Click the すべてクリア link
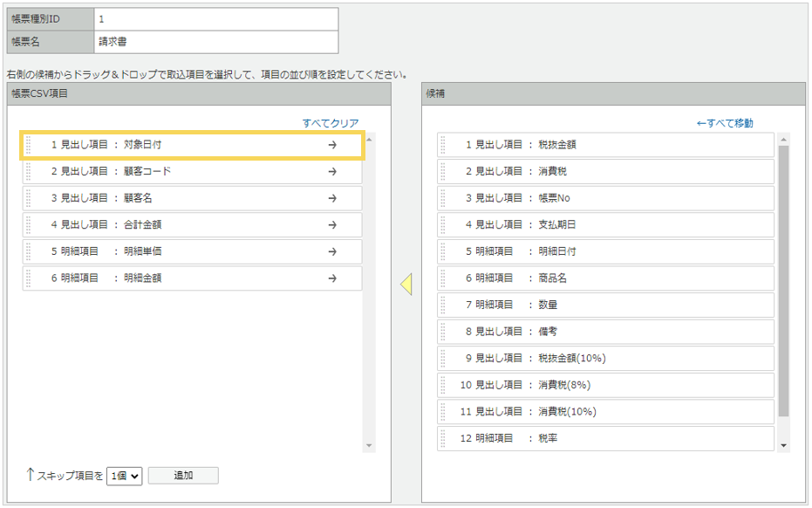This screenshot has height=508, width=812. (x=331, y=123)
